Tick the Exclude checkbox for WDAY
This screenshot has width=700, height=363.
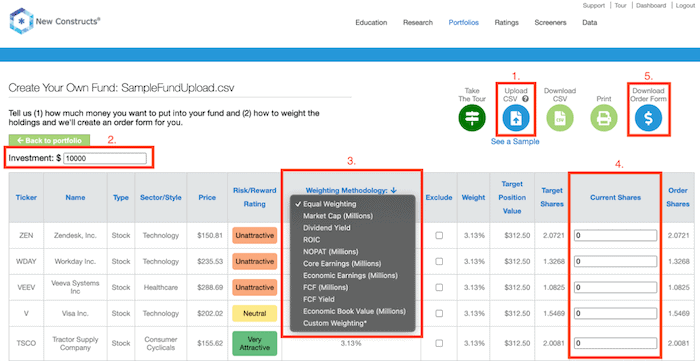pyautogui.click(x=439, y=261)
